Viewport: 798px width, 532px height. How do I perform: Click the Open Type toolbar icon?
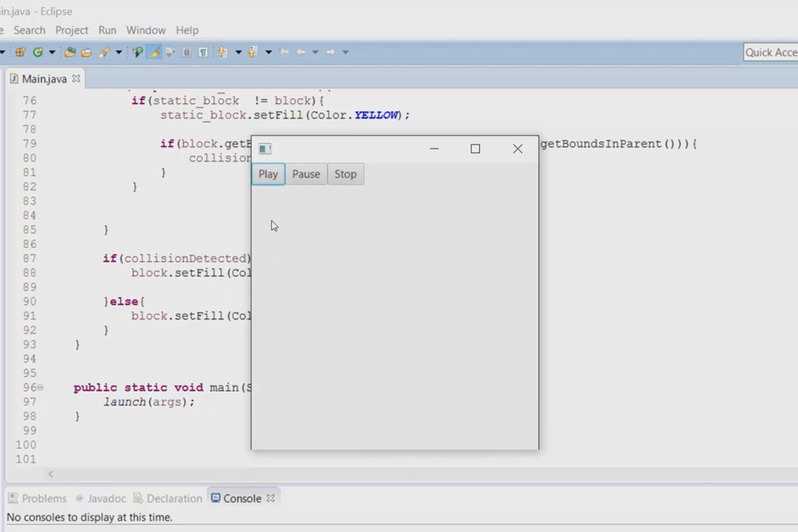tap(69, 52)
